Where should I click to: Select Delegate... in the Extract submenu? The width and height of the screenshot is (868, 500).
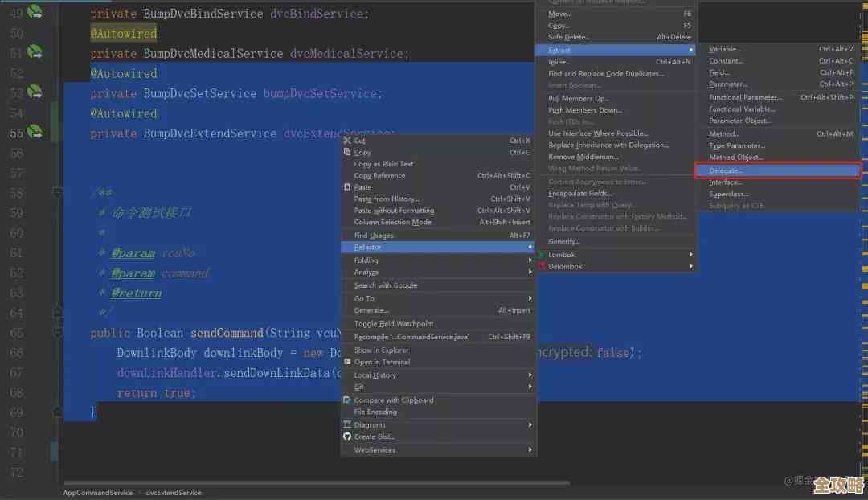click(727, 170)
